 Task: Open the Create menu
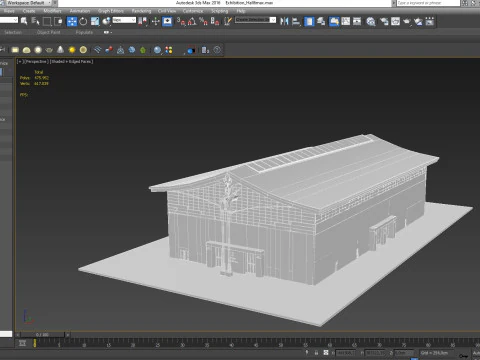[29, 11]
